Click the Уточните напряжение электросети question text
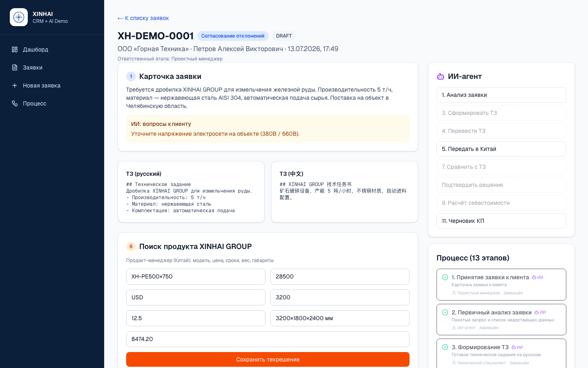Viewport: 588px width, 368px height. coord(215,134)
